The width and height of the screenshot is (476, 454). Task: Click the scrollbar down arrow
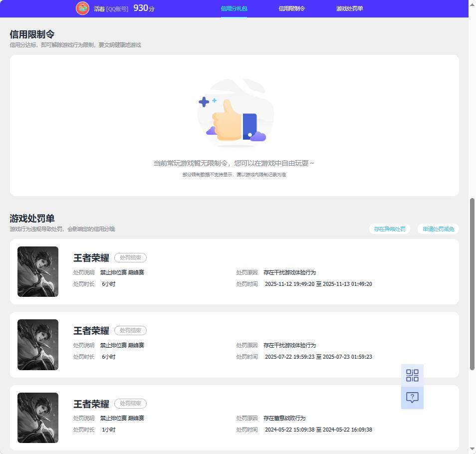(472, 449)
